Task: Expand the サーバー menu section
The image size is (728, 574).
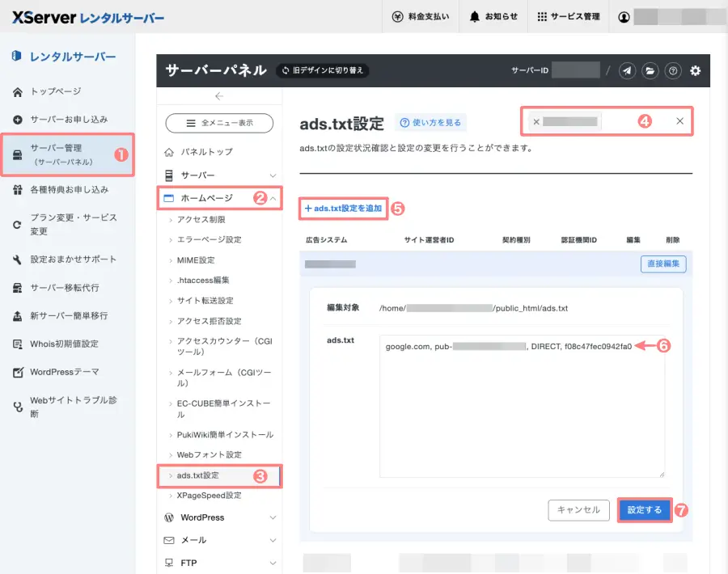Action: pyautogui.click(x=218, y=175)
